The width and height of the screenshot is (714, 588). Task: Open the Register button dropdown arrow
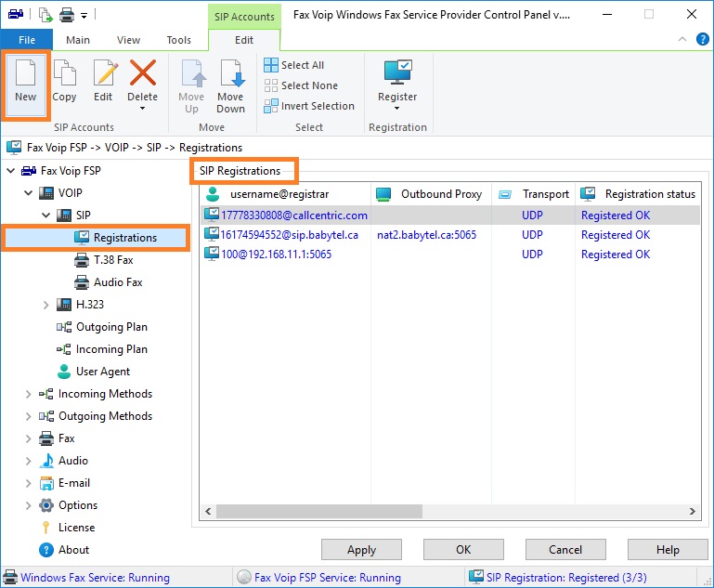point(397,109)
